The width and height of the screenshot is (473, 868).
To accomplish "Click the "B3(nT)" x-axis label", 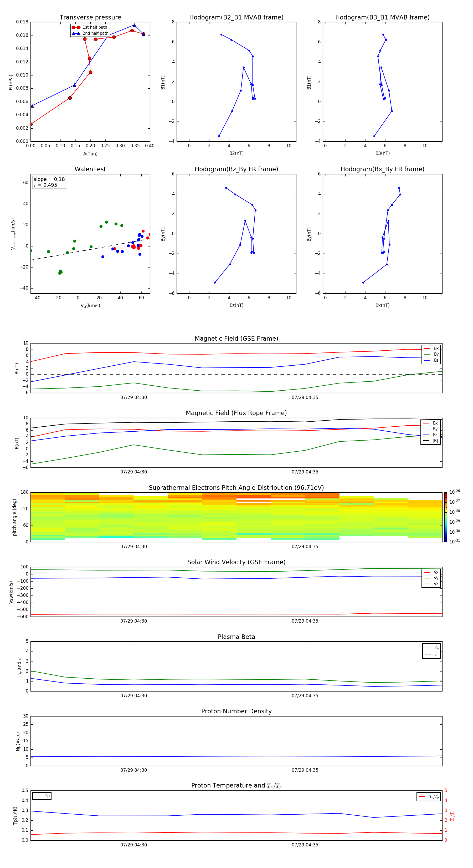I will (x=382, y=153).
